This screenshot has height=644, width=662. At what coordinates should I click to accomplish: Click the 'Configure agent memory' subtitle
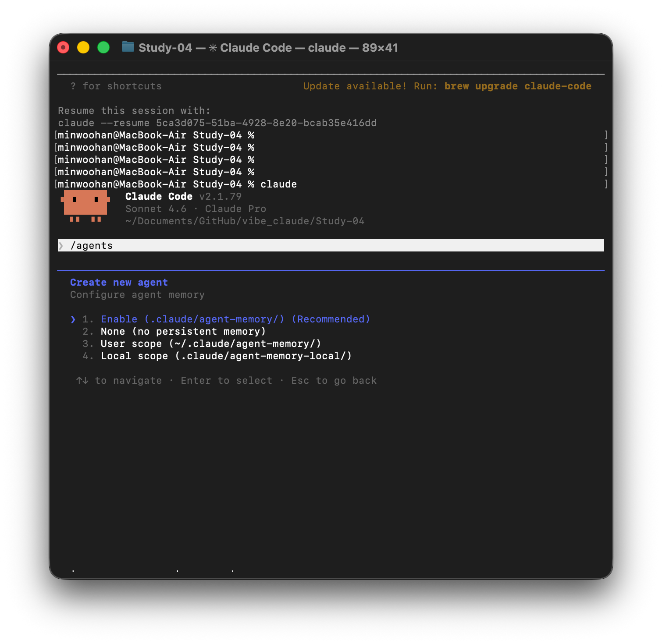tap(137, 295)
